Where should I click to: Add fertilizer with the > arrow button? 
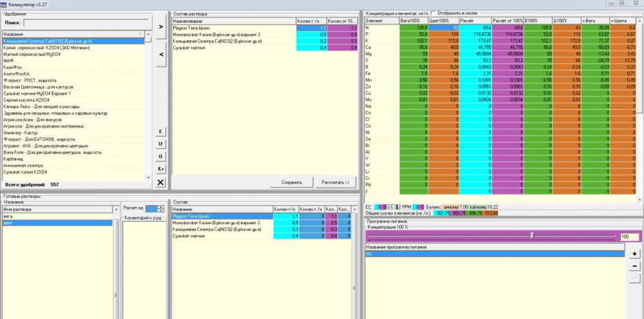pos(160,26)
